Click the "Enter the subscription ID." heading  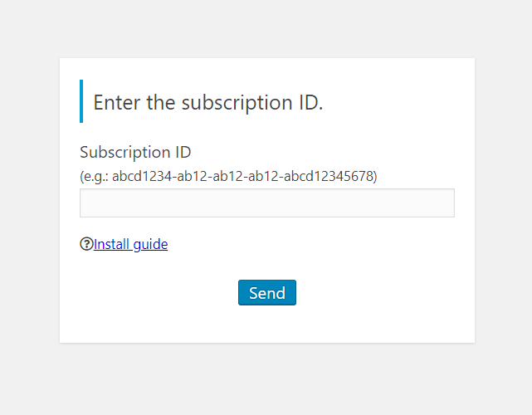coord(208,102)
